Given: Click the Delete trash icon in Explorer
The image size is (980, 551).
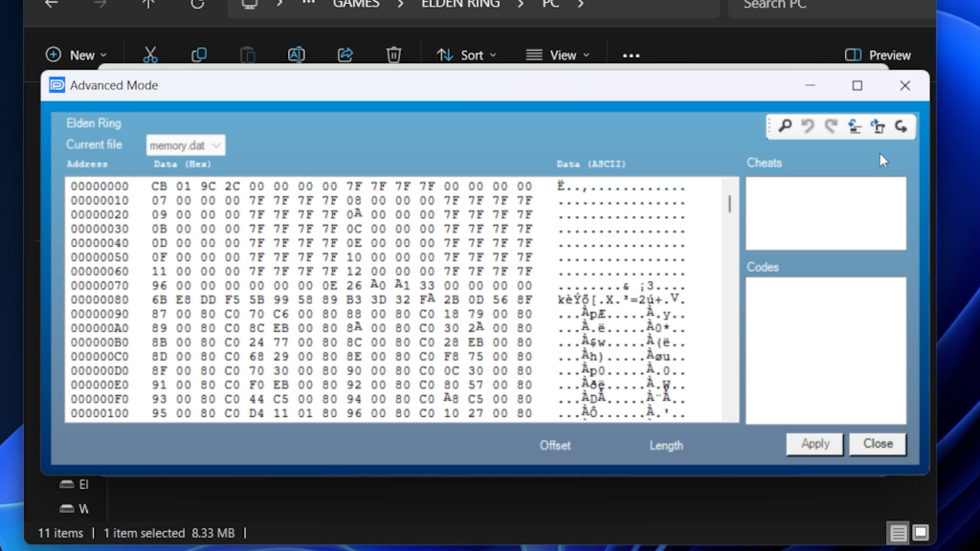Looking at the screenshot, I should 393,55.
